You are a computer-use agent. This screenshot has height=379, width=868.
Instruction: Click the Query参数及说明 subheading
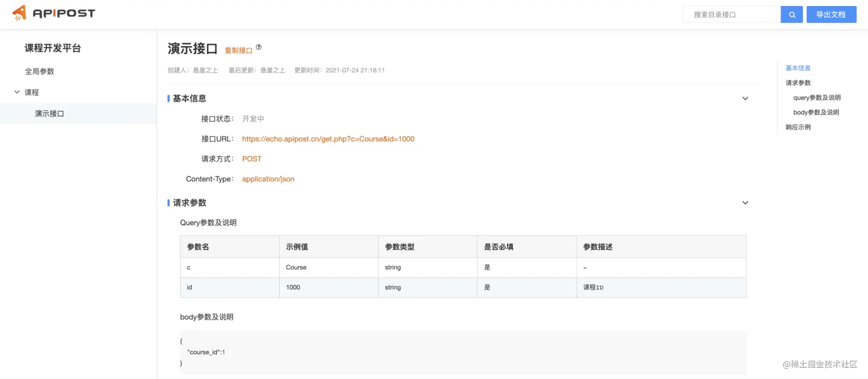coord(208,223)
